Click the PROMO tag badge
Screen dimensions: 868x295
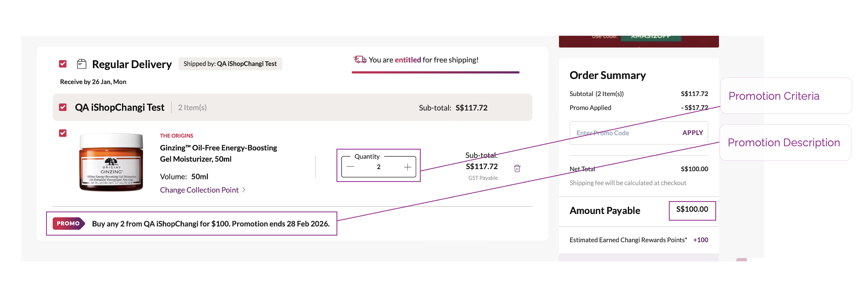(x=68, y=224)
